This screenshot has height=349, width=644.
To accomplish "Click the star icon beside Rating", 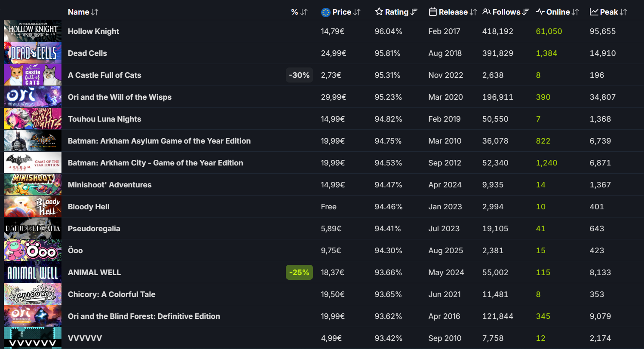I will [x=379, y=12].
